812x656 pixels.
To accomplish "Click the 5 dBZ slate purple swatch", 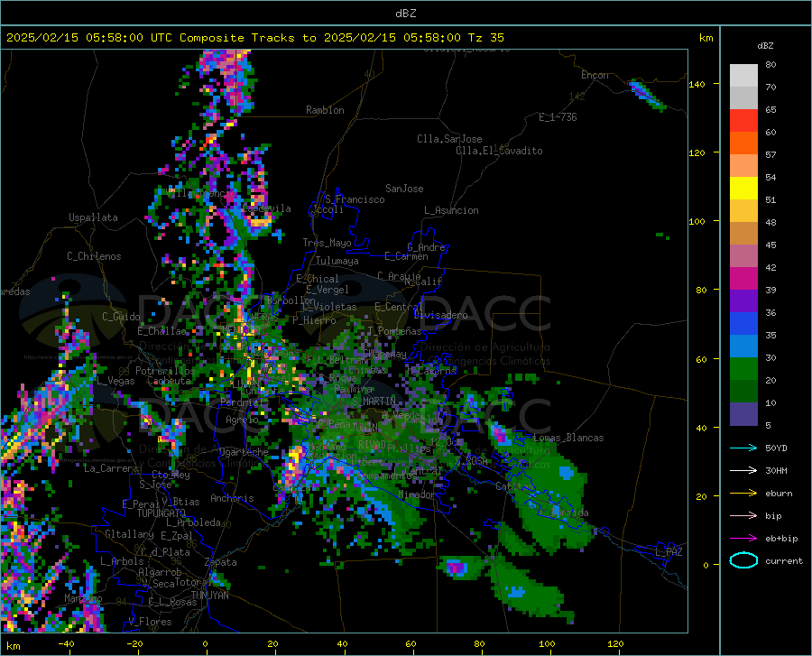I will point(743,414).
